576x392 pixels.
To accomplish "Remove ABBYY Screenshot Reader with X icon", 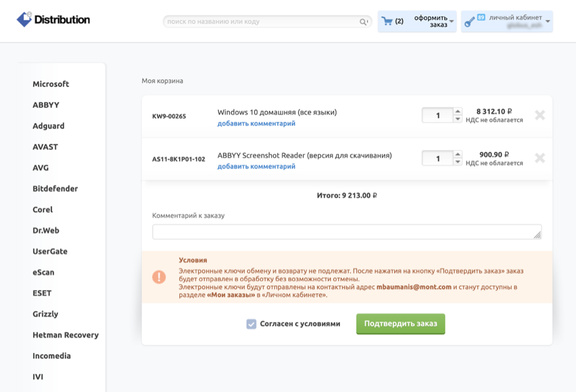I will pyautogui.click(x=540, y=158).
